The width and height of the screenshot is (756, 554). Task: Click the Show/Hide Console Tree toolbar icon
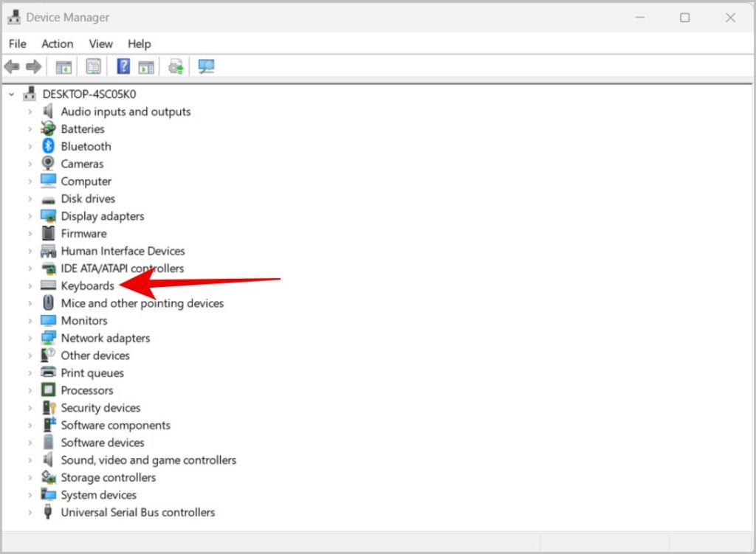coord(63,67)
